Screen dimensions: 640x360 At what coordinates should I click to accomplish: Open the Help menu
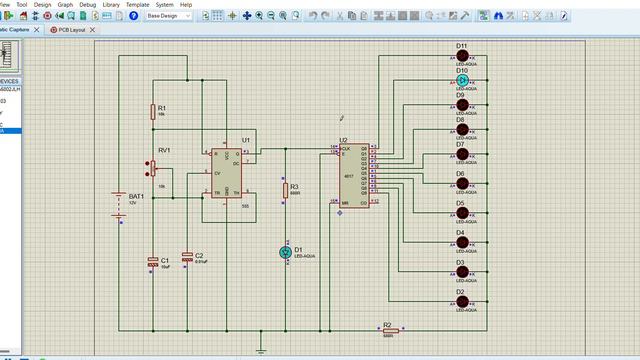pos(186,4)
